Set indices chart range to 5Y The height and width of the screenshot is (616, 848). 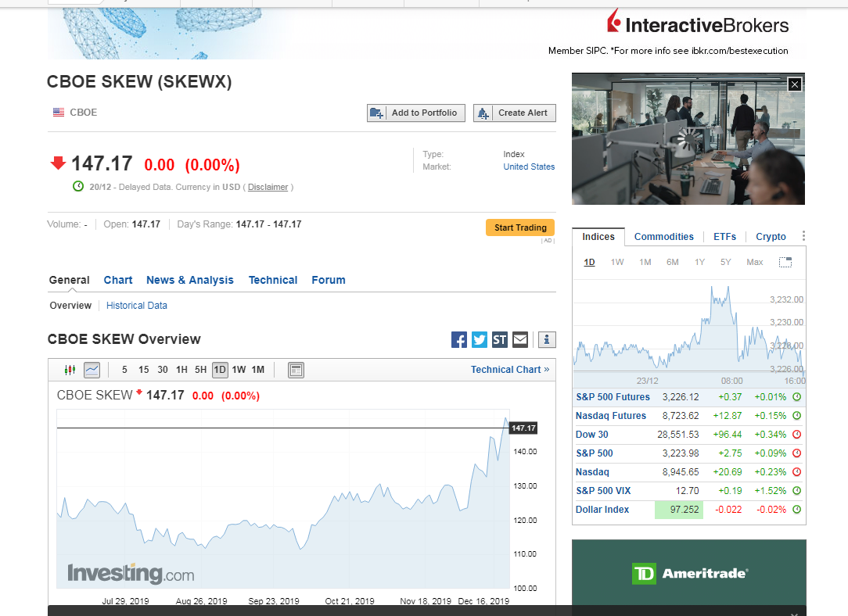point(726,262)
